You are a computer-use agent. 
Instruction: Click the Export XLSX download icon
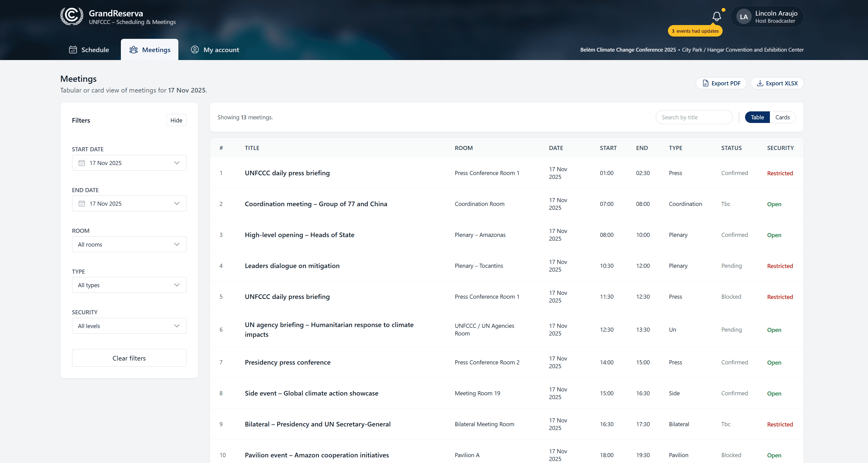click(760, 83)
